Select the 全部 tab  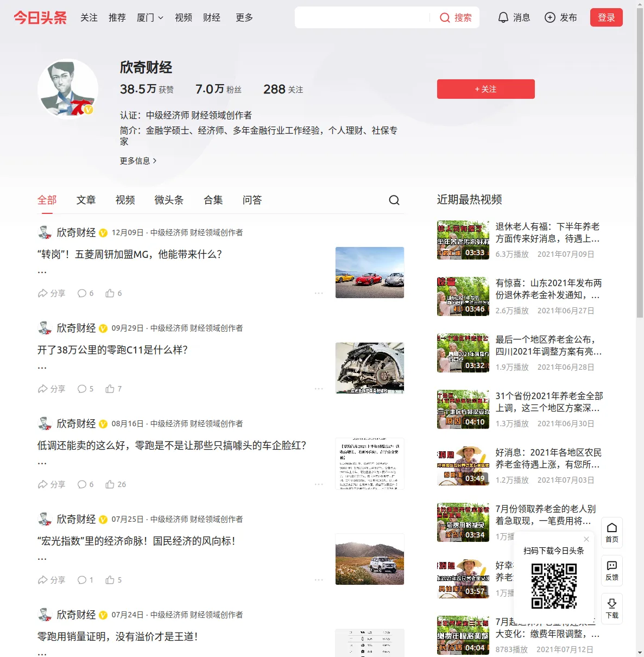(x=47, y=200)
